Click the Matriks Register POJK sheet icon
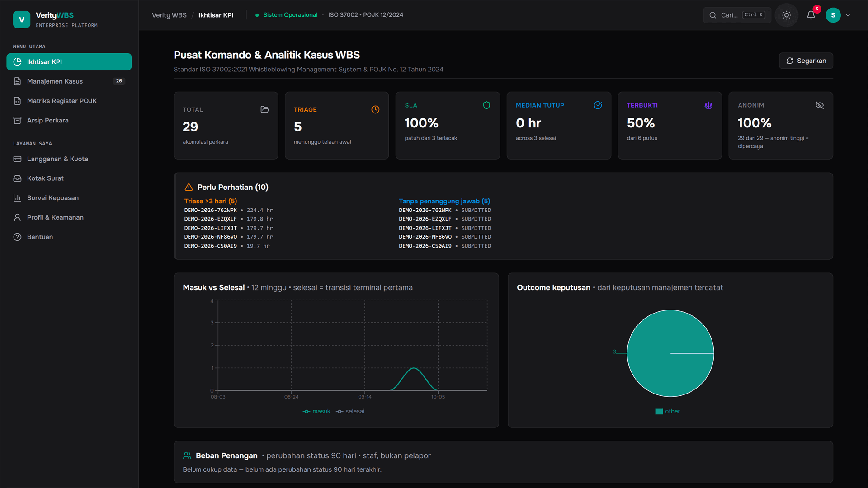Screen dimensions: 868x488 pyautogui.click(x=17, y=101)
